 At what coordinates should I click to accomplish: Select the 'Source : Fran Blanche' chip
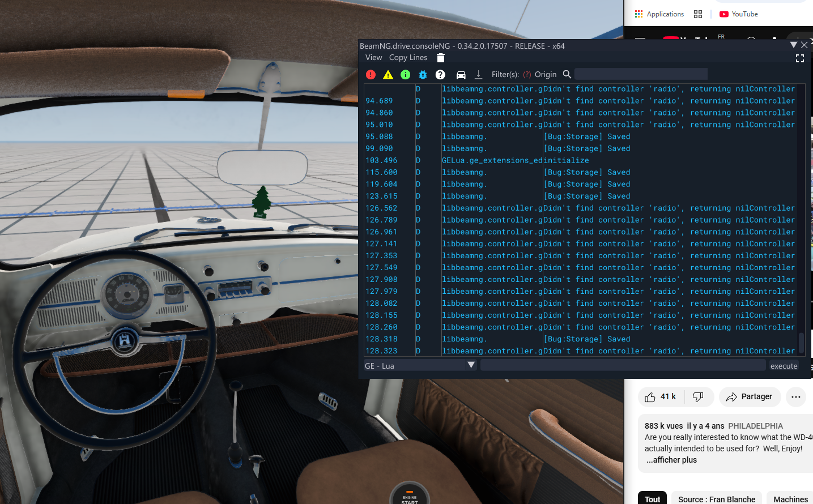717,499
